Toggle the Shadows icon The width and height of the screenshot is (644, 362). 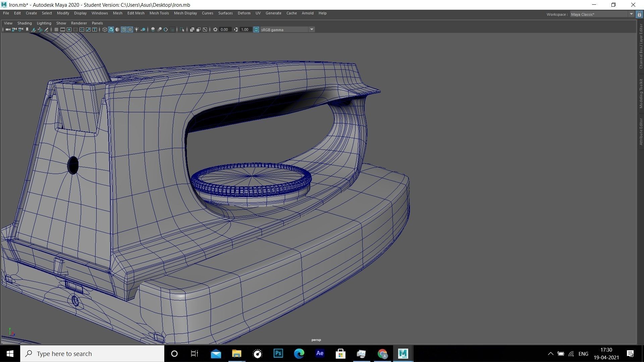(143, 29)
